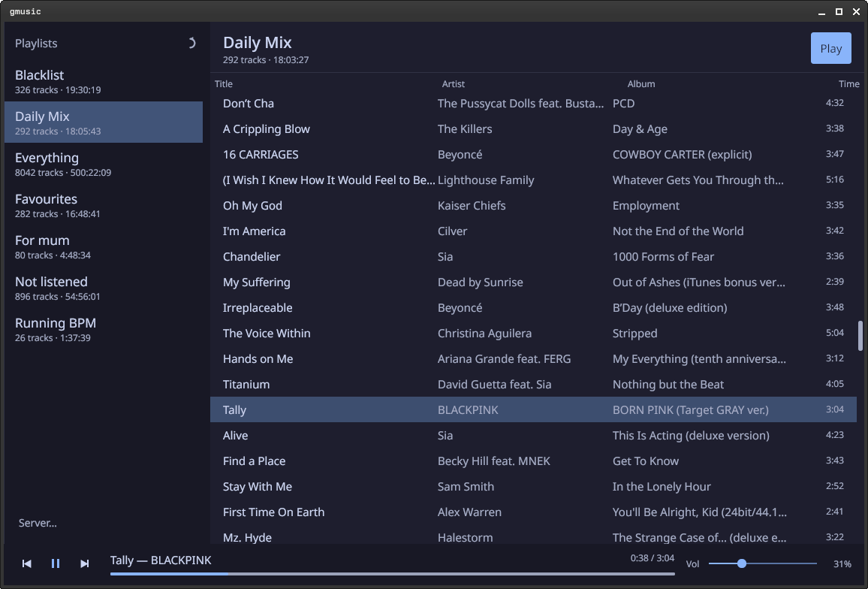Select the track Oh My God
This screenshot has width=868, height=589.
pos(533,205)
